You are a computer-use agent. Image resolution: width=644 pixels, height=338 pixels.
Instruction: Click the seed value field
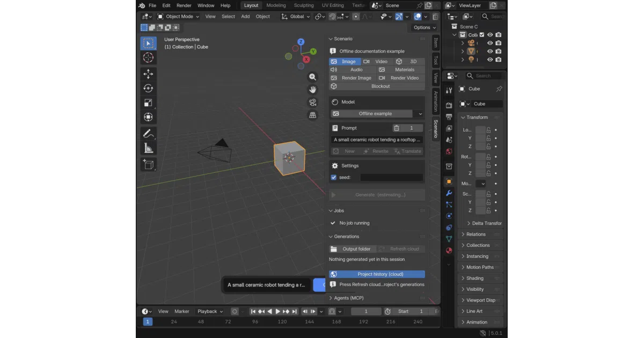tap(391, 178)
